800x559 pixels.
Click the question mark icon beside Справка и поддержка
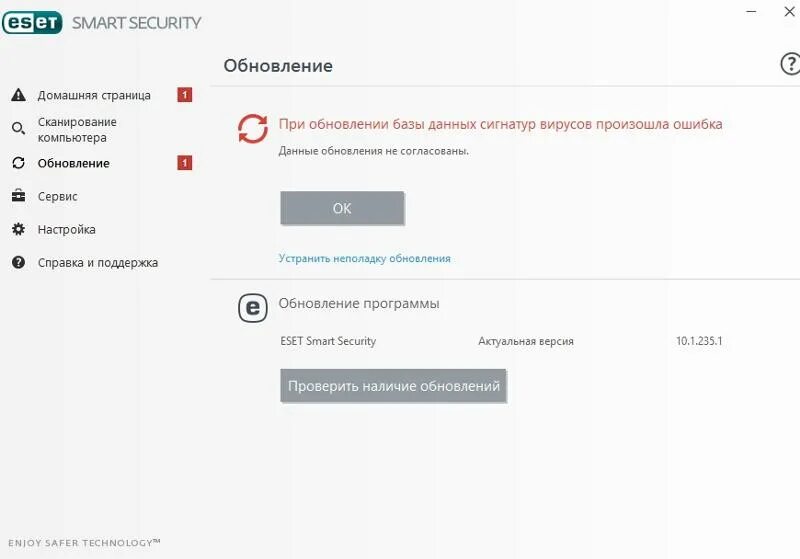click(x=18, y=262)
